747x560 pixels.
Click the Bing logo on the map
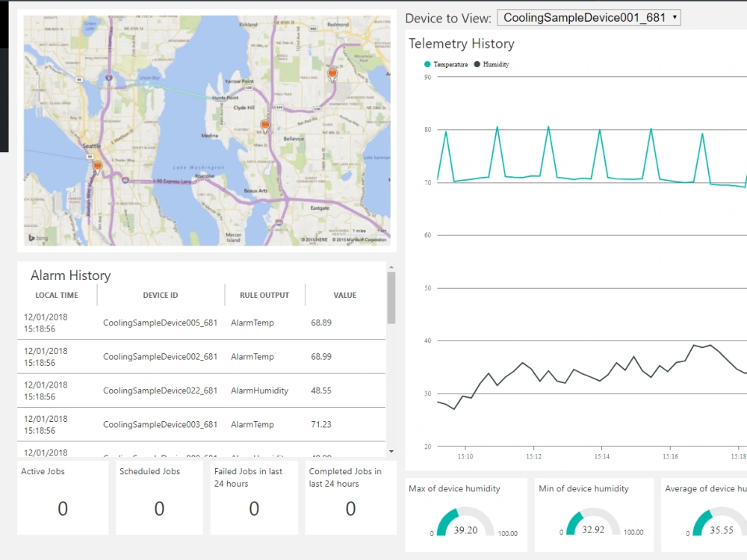coord(38,237)
